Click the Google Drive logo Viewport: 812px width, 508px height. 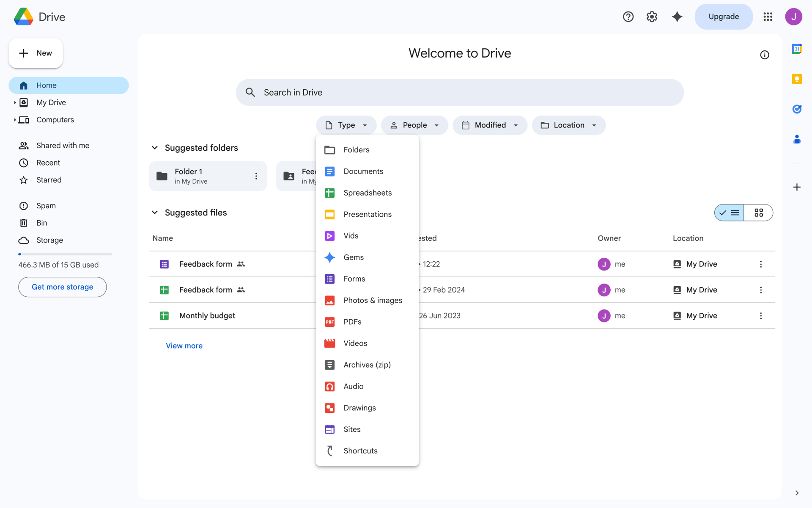click(x=24, y=17)
